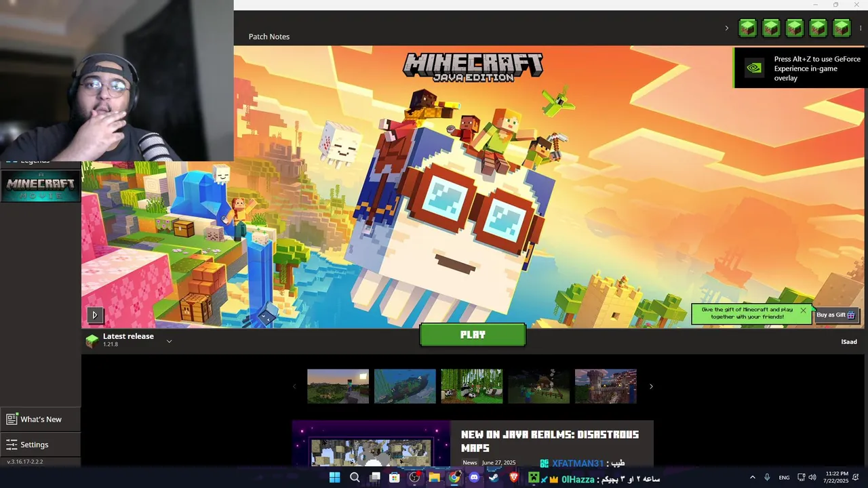
Task: Launch Microsoft Store from taskbar
Action: pyautogui.click(x=395, y=477)
